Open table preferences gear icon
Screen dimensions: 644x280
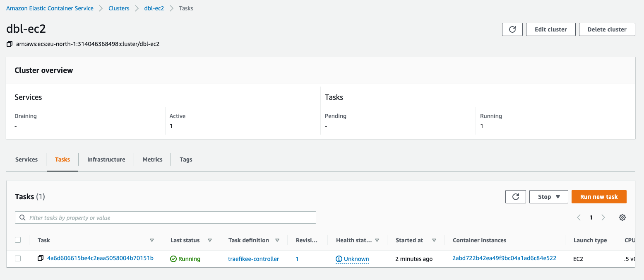point(622,217)
